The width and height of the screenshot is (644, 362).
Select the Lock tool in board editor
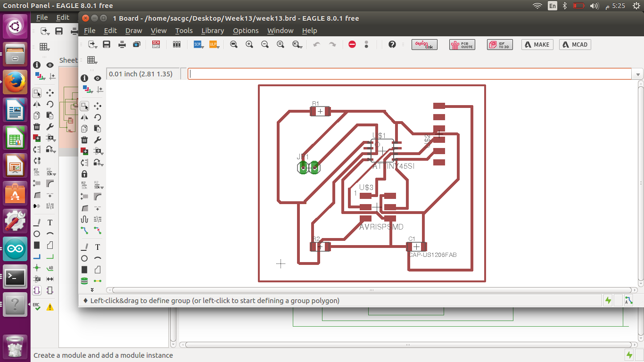click(84, 174)
